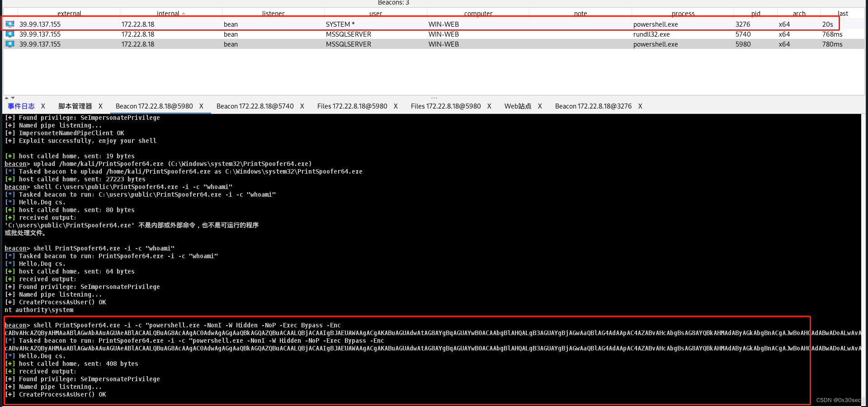Switch to Beacon 172.22.8.18@3276 tab
This screenshot has height=407, width=868.
(593, 106)
